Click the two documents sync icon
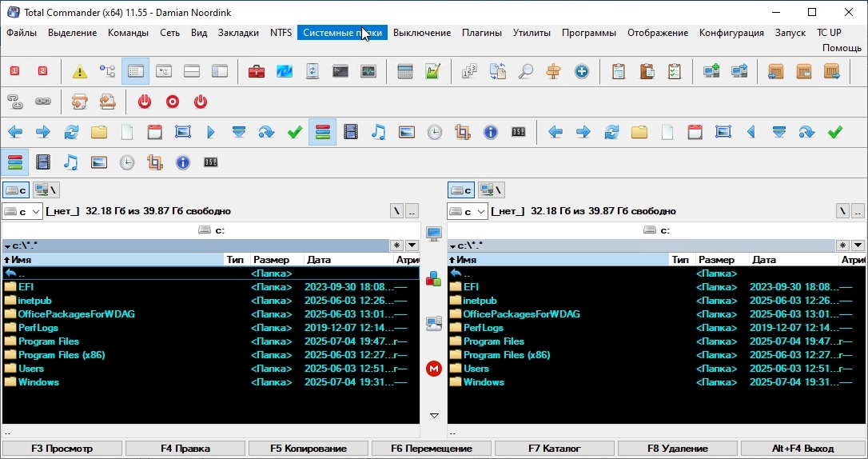 click(498, 71)
